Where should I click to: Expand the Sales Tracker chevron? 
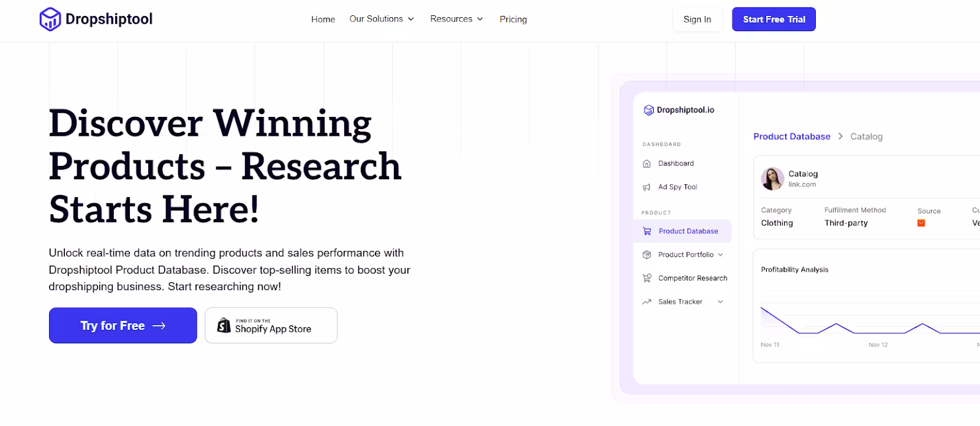point(720,302)
